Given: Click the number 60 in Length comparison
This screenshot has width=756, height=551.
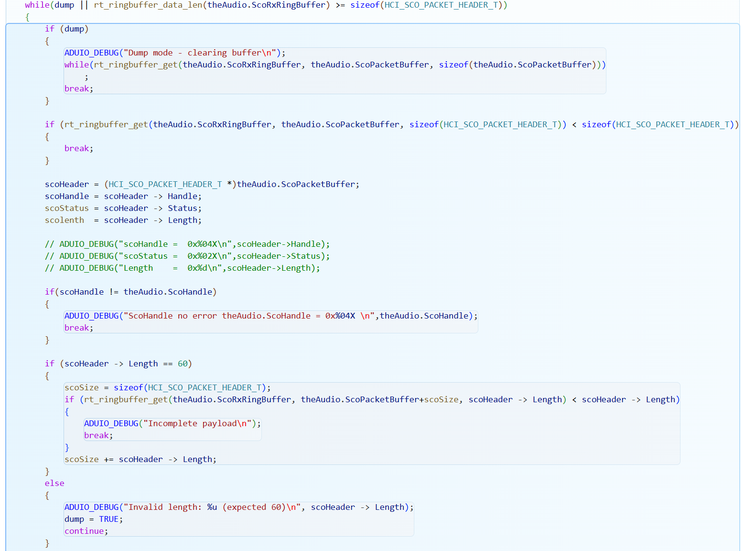Looking at the screenshot, I should pyautogui.click(x=183, y=364).
